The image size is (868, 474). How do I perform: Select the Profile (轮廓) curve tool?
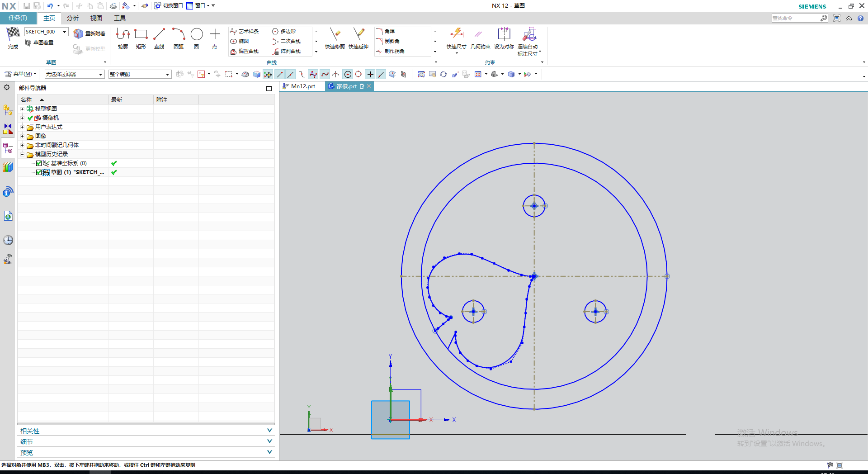123,38
